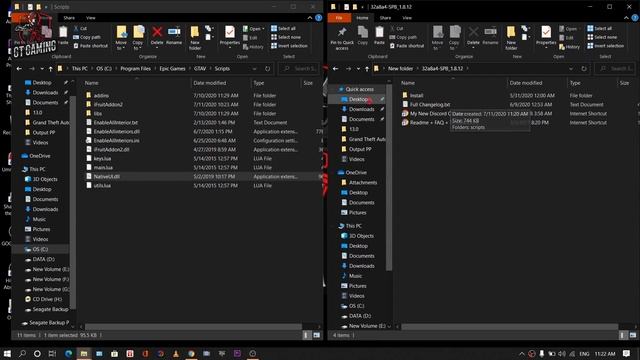Image resolution: width=640 pixels, height=360 pixels.
Task: Click Up arrow in Scripts window
Action: click(50, 69)
